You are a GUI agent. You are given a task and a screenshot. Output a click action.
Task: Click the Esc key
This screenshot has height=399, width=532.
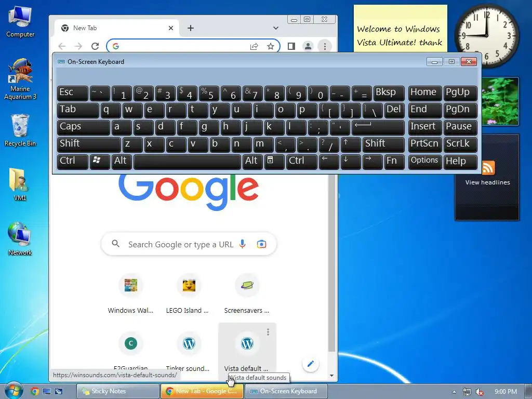(73, 93)
